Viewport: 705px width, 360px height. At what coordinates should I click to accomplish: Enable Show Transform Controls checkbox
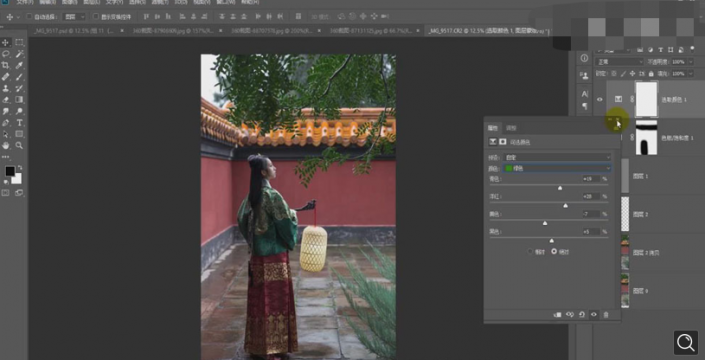pos(95,17)
